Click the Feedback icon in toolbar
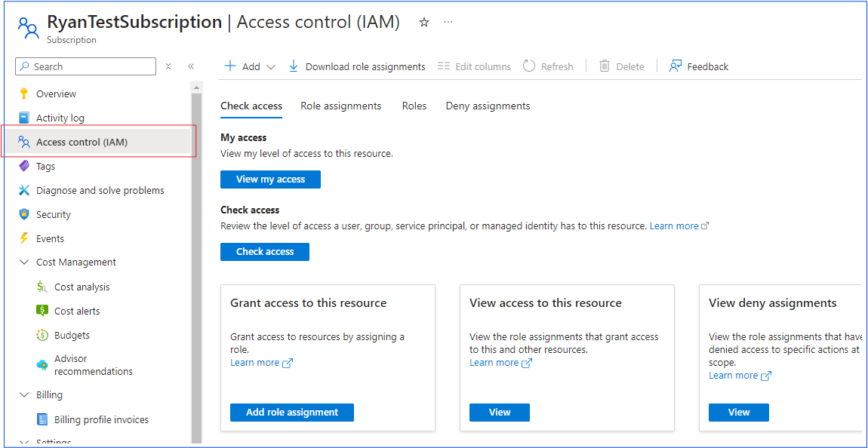868x448 pixels. coord(675,66)
